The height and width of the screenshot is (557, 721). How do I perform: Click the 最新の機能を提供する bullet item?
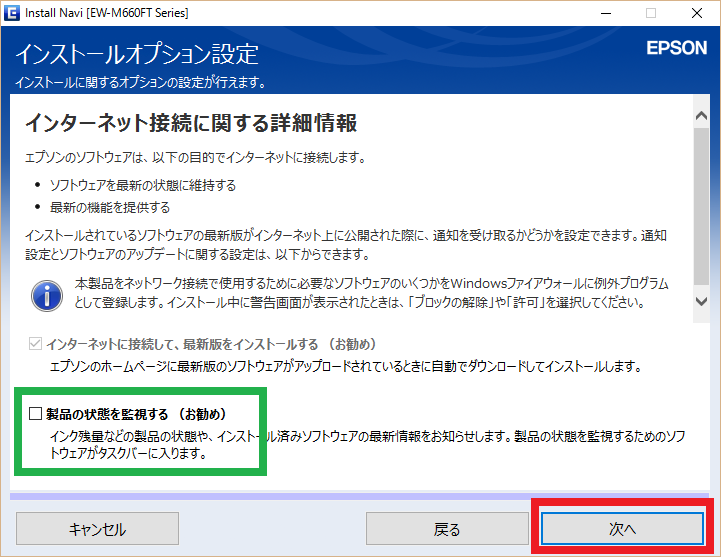click(109, 207)
